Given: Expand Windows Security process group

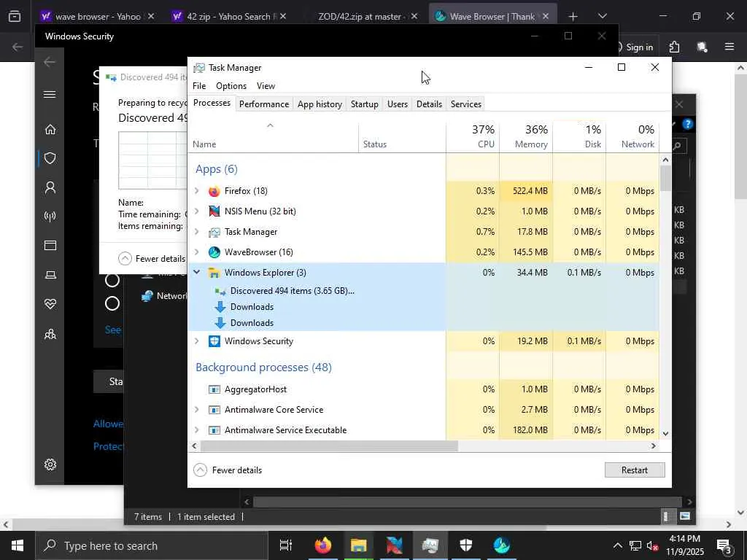Looking at the screenshot, I should pyautogui.click(x=197, y=341).
